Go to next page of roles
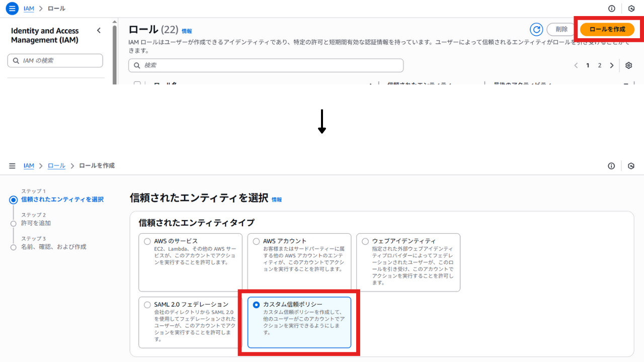Viewport: 644px width, 362px height. tap(612, 65)
